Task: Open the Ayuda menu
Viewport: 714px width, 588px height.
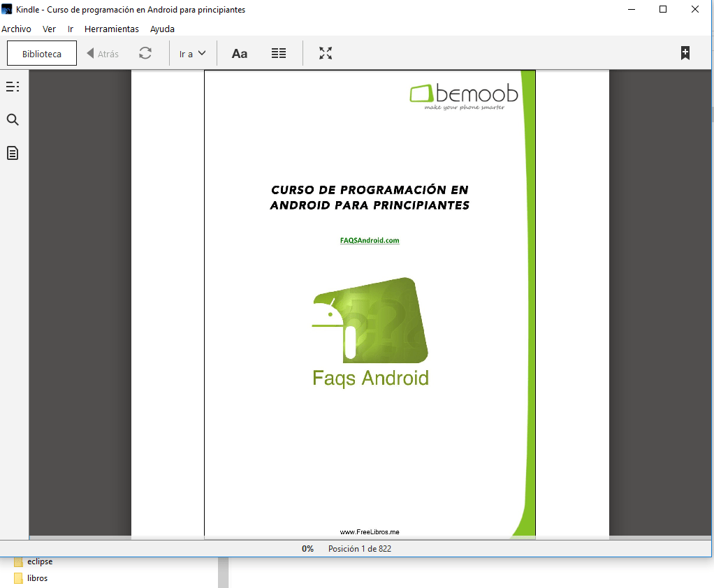Action: 162,29
